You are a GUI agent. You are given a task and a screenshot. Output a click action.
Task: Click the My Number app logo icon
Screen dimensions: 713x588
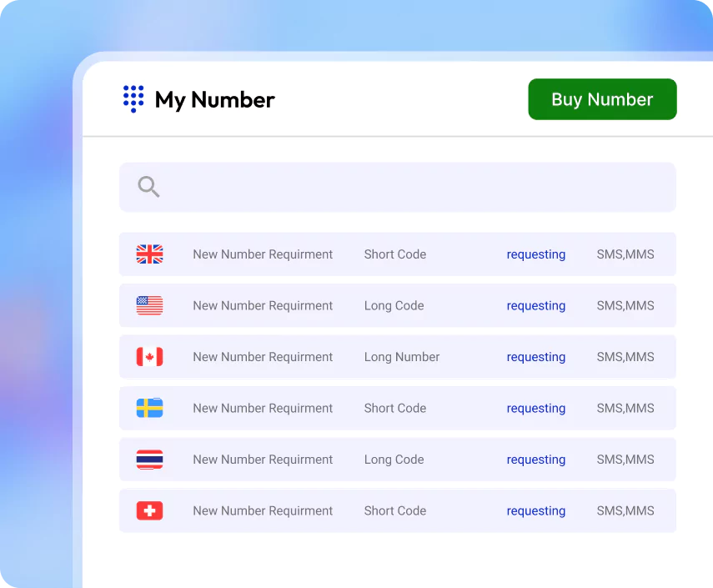pos(133,99)
